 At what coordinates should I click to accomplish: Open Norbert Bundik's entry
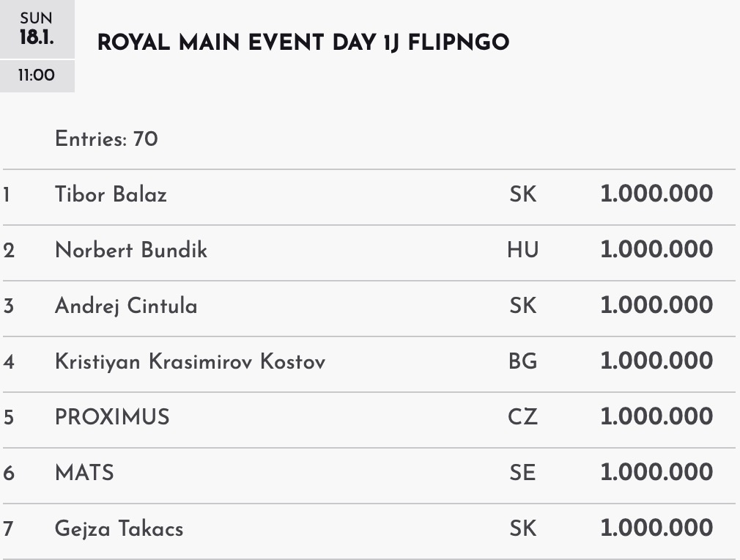[131, 251]
